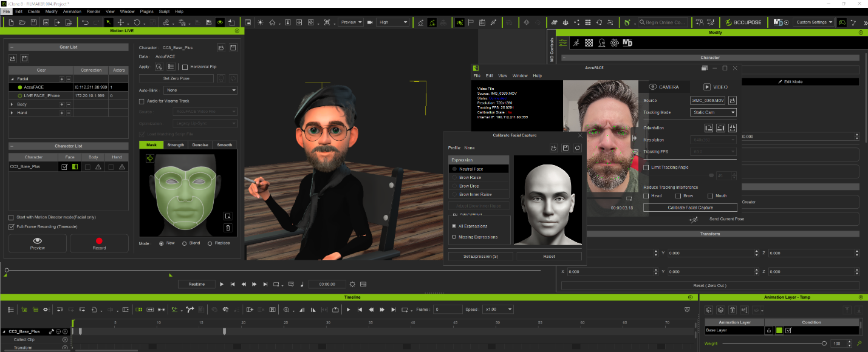Collapse the Facial gear tree row
The width and height of the screenshot is (868, 352).
[12, 79]
